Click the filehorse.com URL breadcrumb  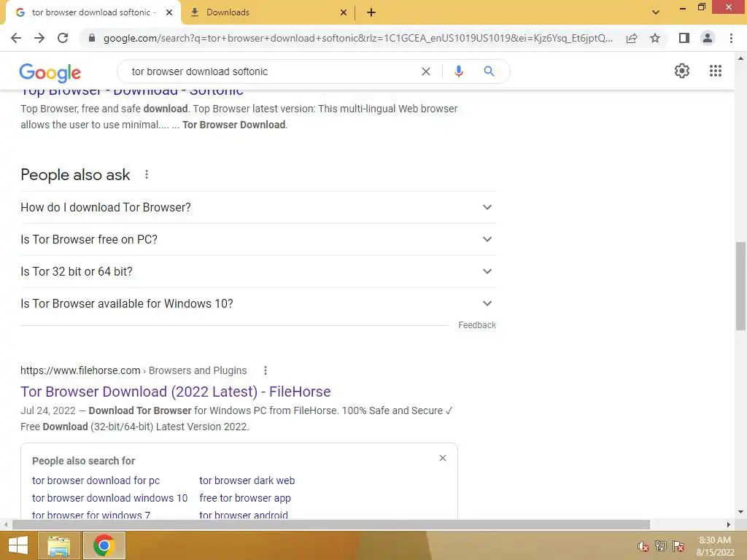coord(133,370)
